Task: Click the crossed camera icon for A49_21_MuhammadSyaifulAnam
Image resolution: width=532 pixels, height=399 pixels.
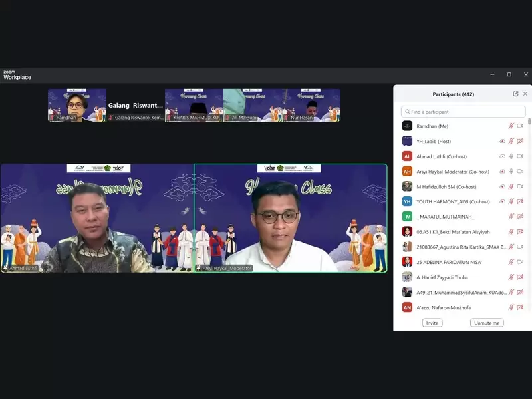Action: click(x=519, y=292)
